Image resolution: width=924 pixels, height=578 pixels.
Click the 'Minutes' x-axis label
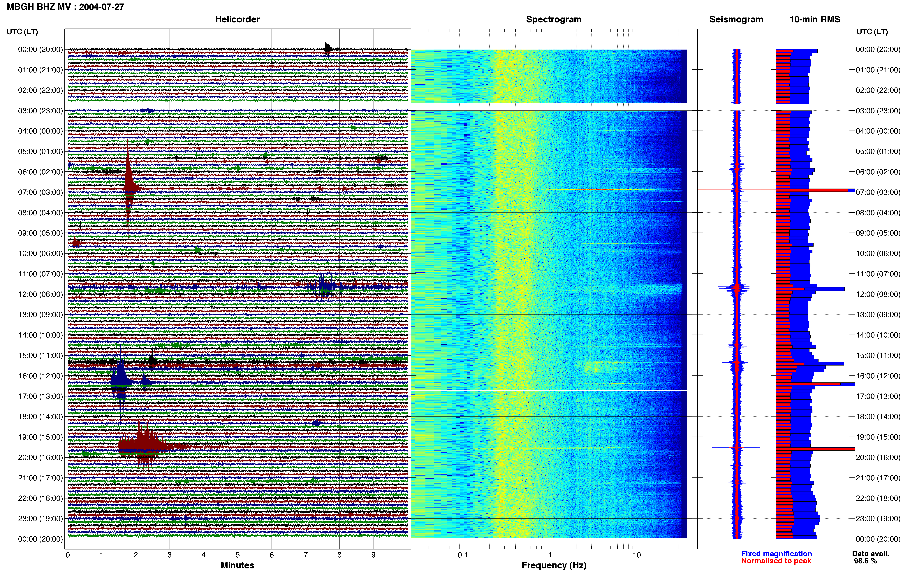(237, 565)
